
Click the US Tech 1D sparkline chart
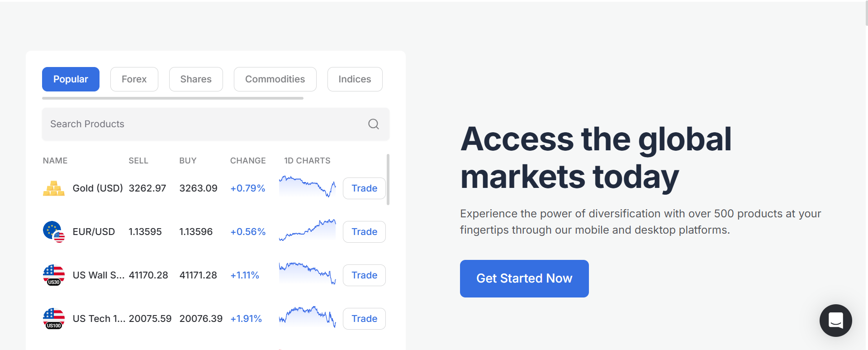click(x=307, y=317)
